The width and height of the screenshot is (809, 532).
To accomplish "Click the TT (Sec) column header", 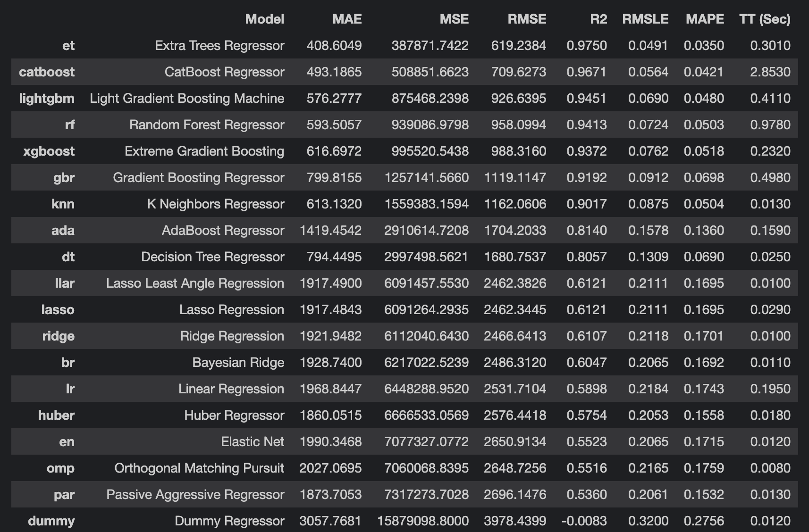I will [765, 19].
